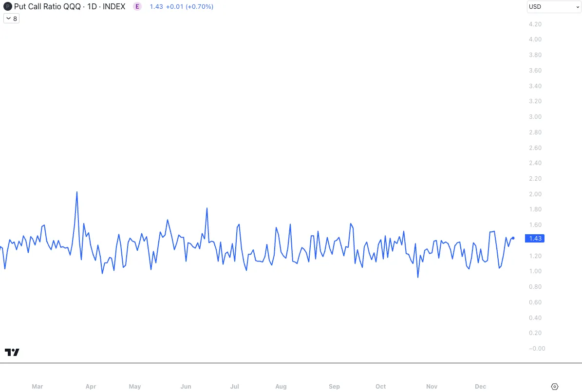This screenshot has height=392, width=582.
Task: Click the -0.00 price scale label
Action: point(535,349)
